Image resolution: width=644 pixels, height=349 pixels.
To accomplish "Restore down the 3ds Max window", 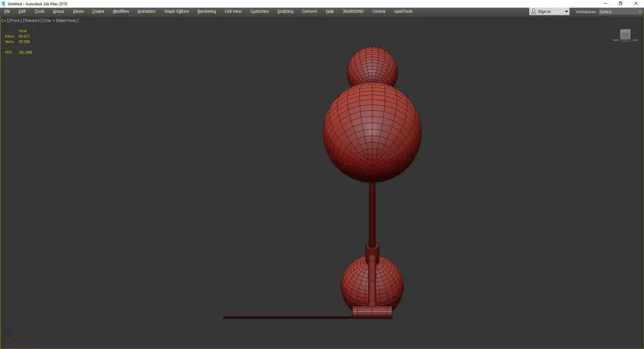I will [620, 3].
